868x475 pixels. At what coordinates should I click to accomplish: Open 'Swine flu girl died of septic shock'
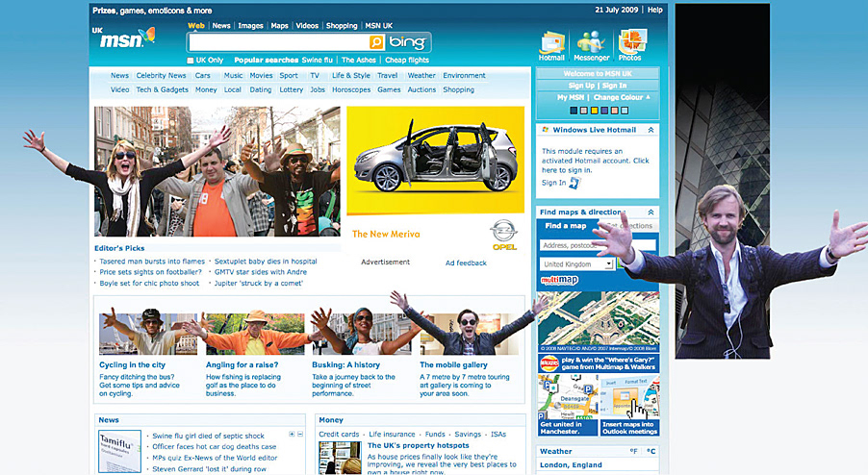208,436
